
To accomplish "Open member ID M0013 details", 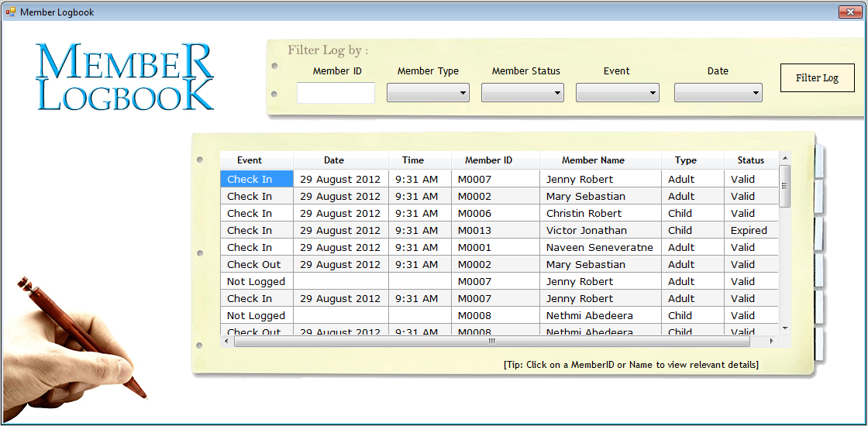I will [474, 230].
